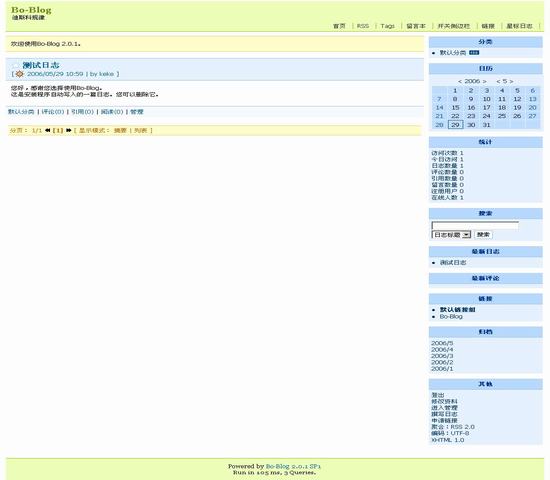Switch display mode to 列表
This screenshot has width=550, height=480.
(x=141, y=131)
